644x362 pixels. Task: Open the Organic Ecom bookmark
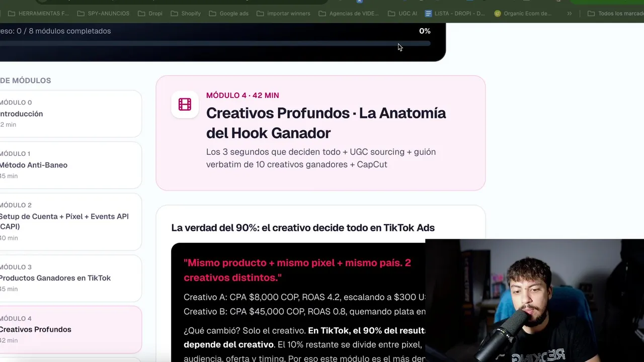[523, 14]
